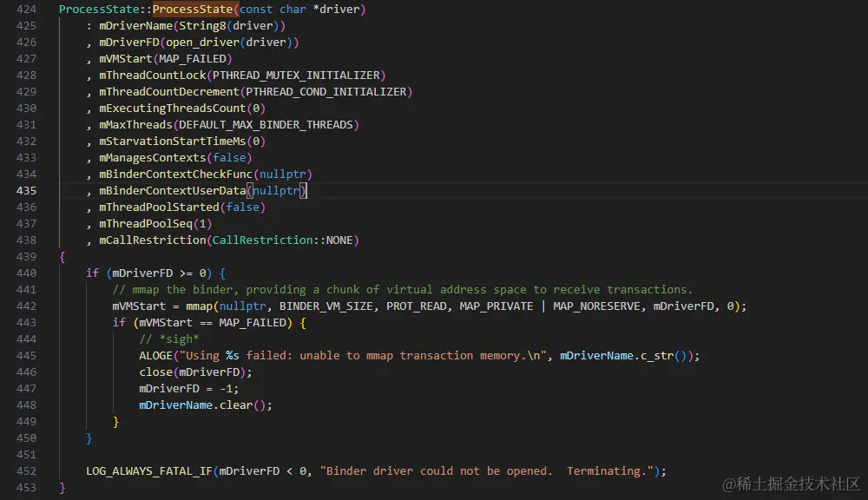Click mVMStart(MAP_FAILED) initializer on line 427
The height and width of the screenshot is (500, 868).
(x=166, y=59)
